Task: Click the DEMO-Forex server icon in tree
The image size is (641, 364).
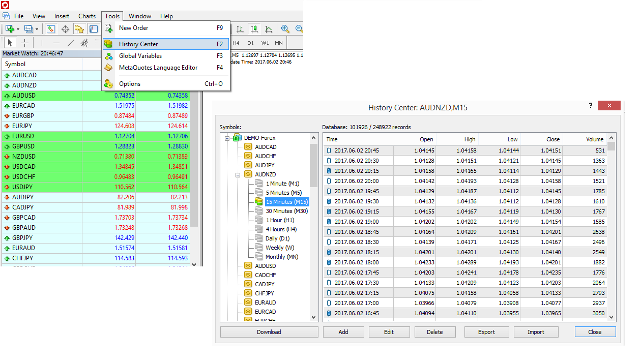Action: click(x=237, y=138)
